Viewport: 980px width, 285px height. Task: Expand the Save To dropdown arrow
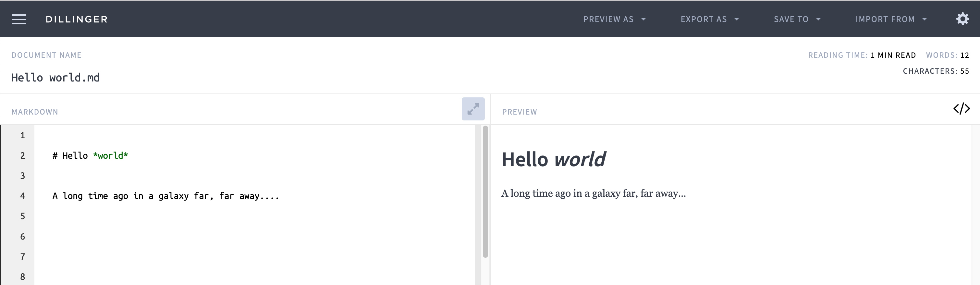coord(818,19)
